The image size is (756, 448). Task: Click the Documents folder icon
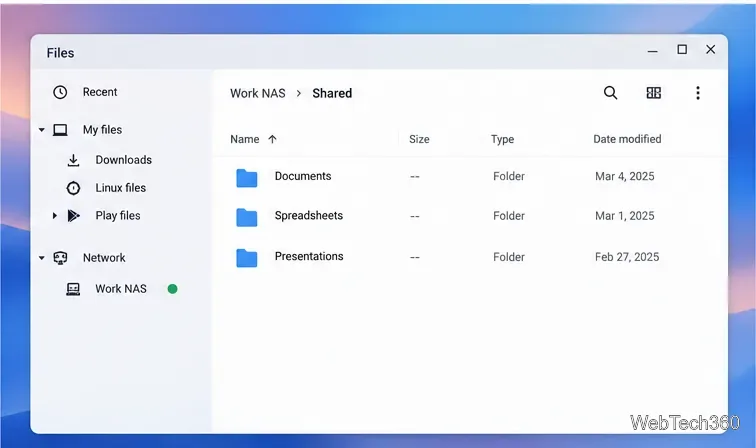click(x=246, y=178)
